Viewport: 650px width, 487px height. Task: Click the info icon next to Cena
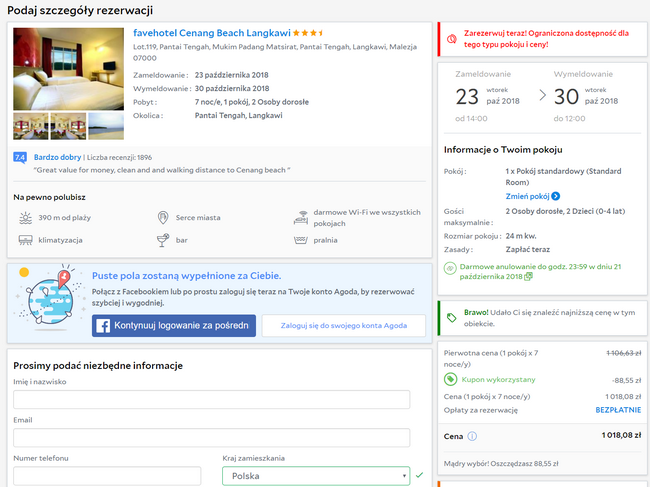coord(472,436)
